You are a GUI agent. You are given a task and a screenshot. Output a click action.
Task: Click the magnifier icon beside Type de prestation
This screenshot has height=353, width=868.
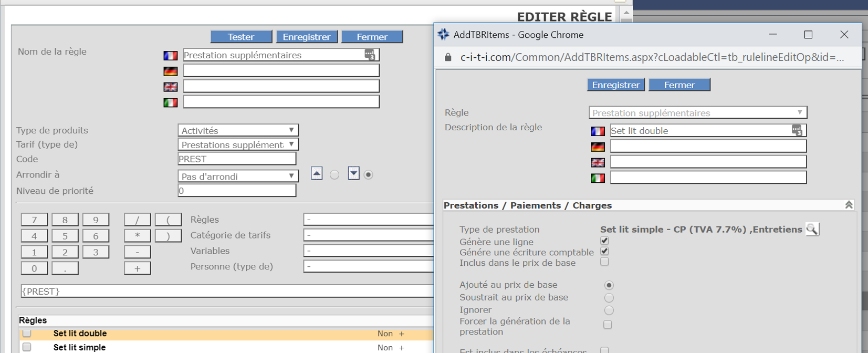[812, 229]
